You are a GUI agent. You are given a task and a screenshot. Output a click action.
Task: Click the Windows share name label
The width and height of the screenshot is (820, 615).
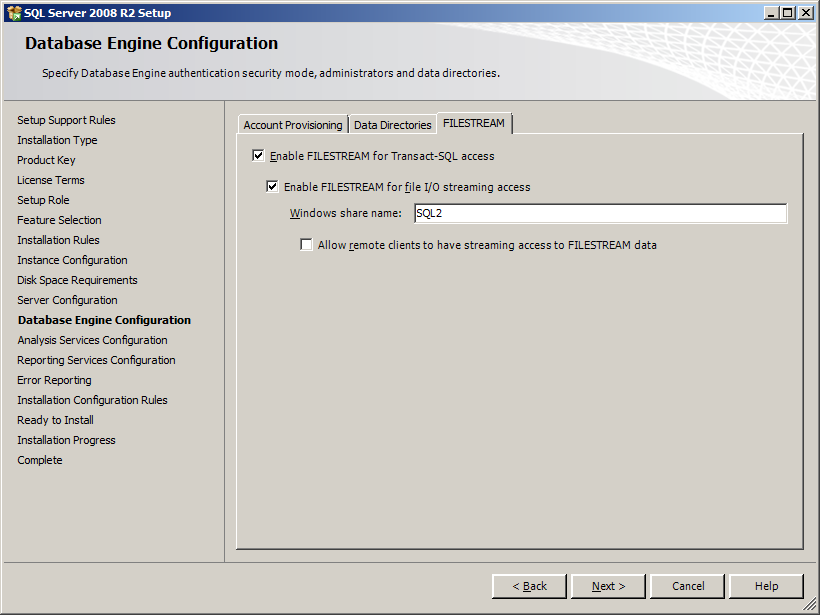point(346,213)
